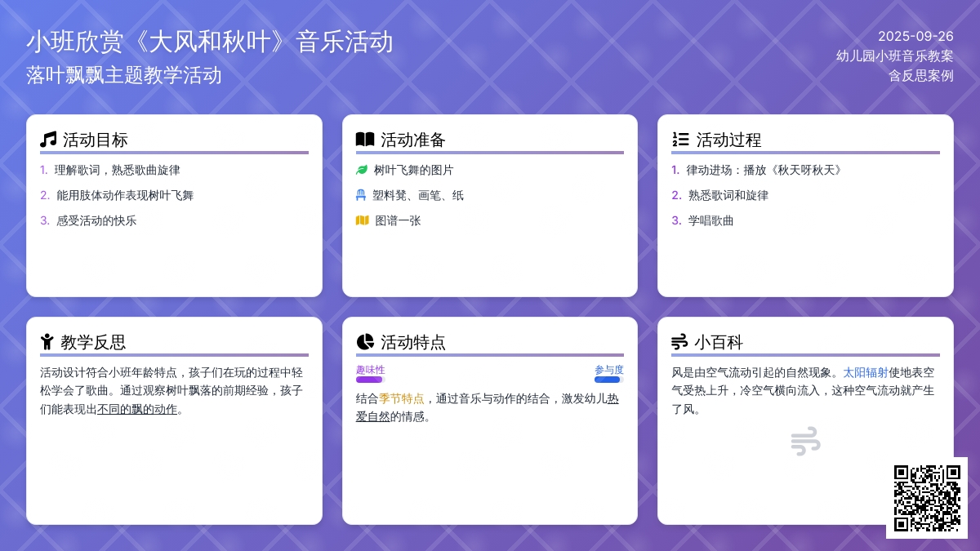Click the wind icon beside 小百科 heading
The height and width of the screenshot is (551, 980).
click(679, 342)
